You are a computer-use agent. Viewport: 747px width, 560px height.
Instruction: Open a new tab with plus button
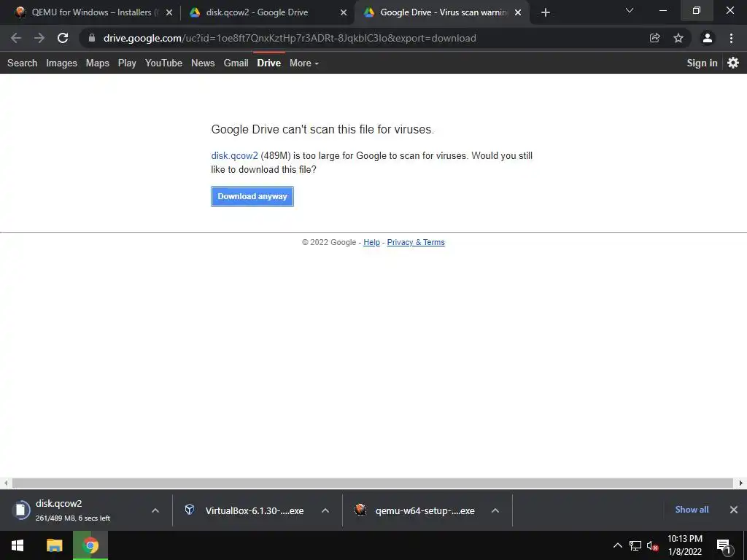pos(546,12)
